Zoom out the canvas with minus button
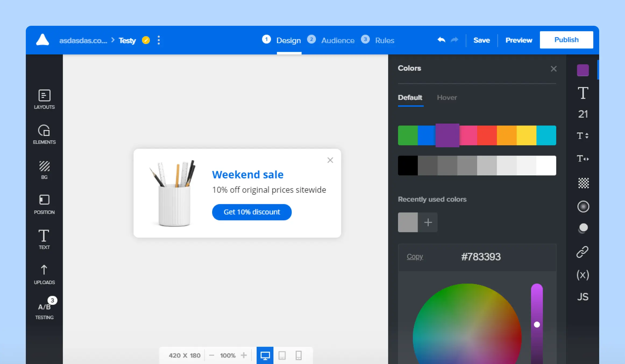Viewport: 625px width, 364px height. click(x=212, y=355)
